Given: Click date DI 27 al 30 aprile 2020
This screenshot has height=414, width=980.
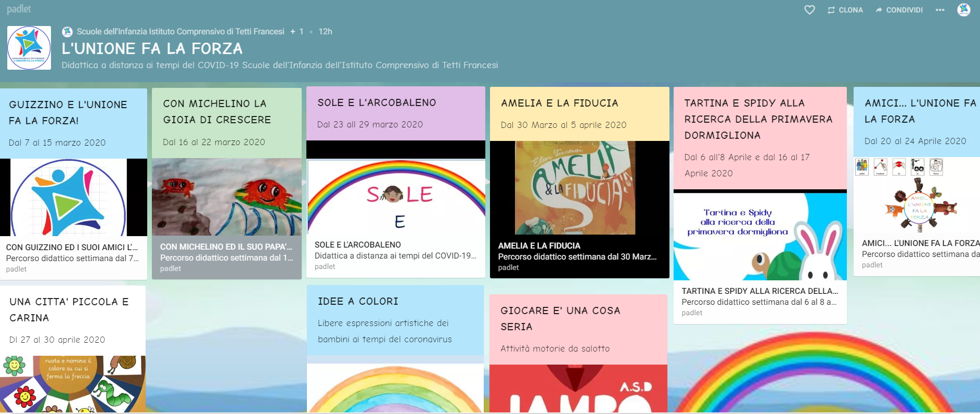Looking at the screenshot, I should click(57, 340).
